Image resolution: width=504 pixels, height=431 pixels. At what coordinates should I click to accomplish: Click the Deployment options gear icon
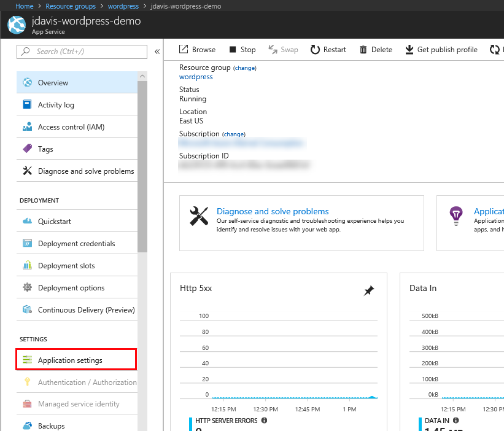click(x=28, y=287)
